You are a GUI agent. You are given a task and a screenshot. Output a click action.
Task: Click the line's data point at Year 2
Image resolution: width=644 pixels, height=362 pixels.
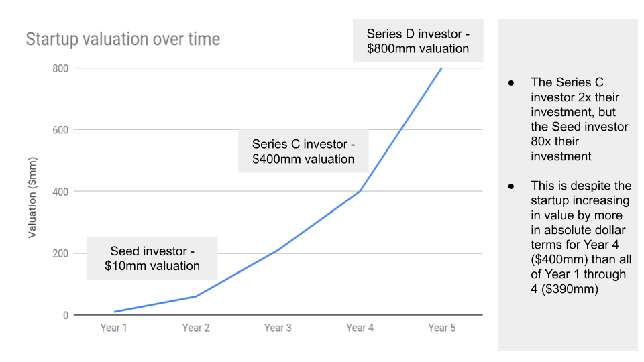[x=196, y=296]
